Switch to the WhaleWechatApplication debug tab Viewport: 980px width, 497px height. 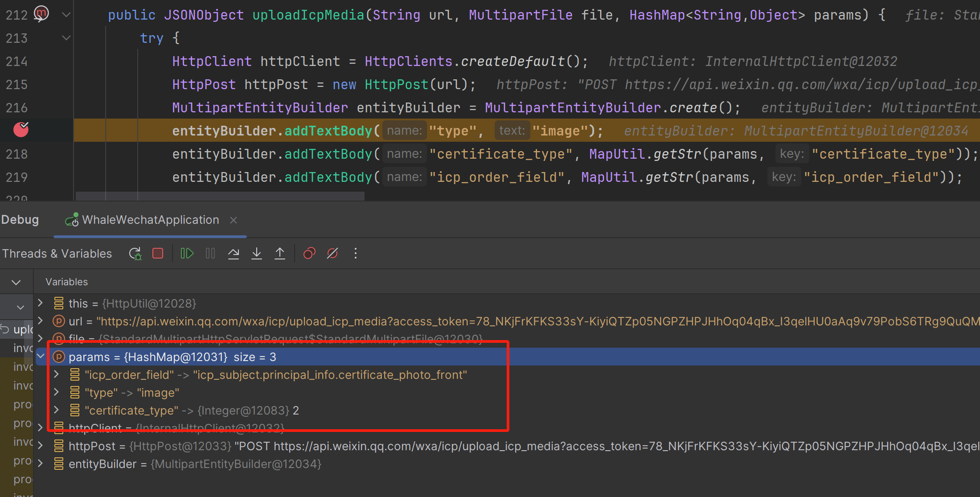point(150,220)
